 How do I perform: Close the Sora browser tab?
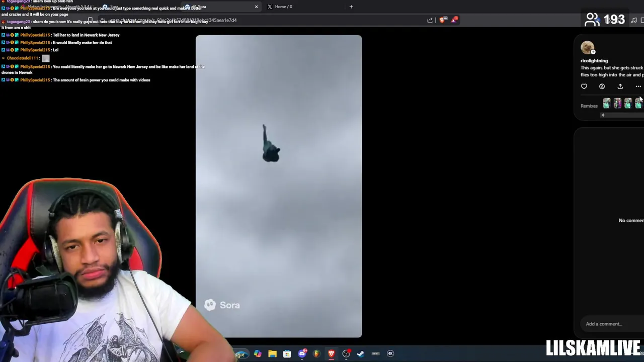256,7
